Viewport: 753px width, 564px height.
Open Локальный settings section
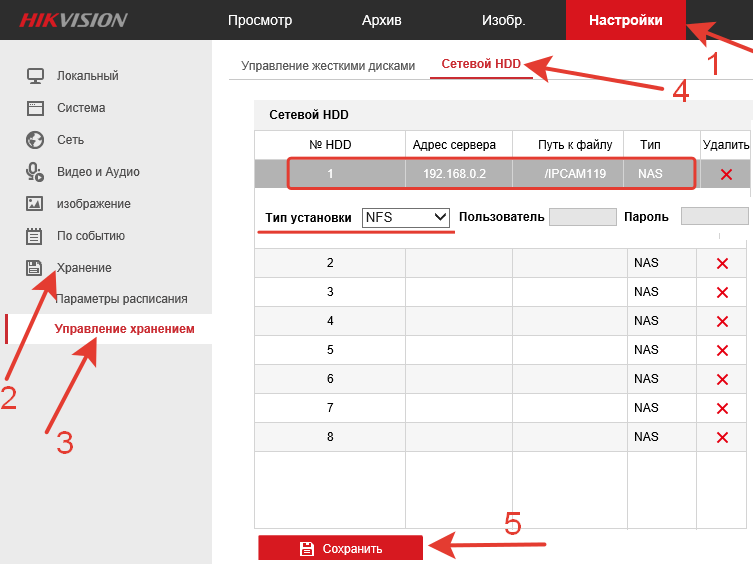point(88,76)
